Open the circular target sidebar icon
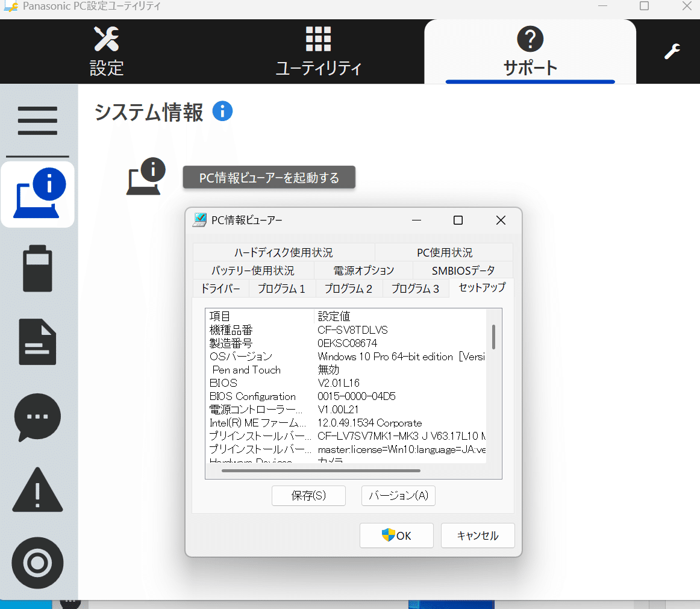Image resolution: width=700 pixels, height=609 pixels. 37,563
